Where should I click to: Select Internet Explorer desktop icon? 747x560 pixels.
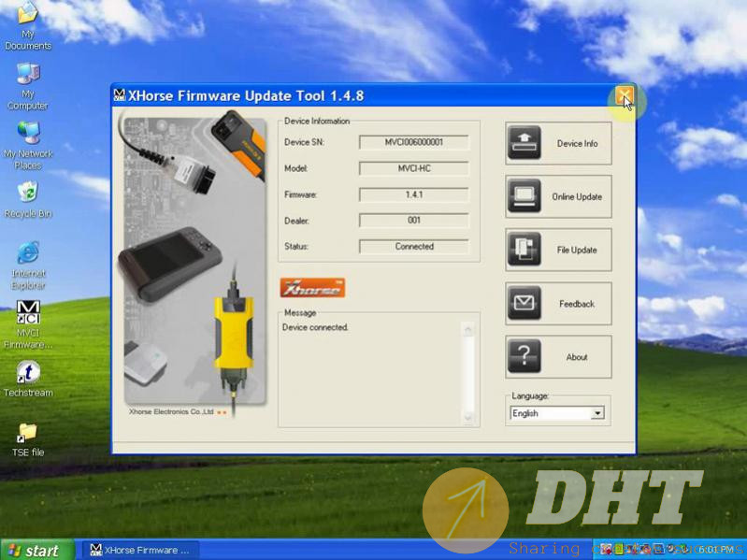[x=28, y=266]
